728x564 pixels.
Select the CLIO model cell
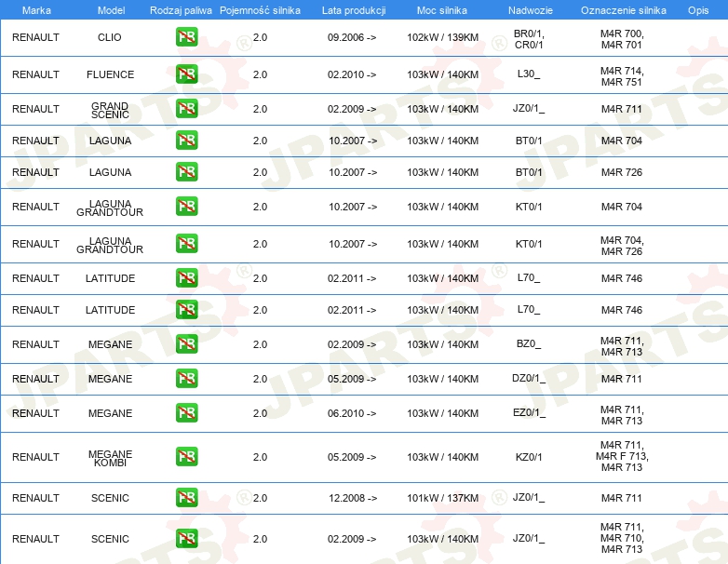pyautogui.click(x=110, y=37)
